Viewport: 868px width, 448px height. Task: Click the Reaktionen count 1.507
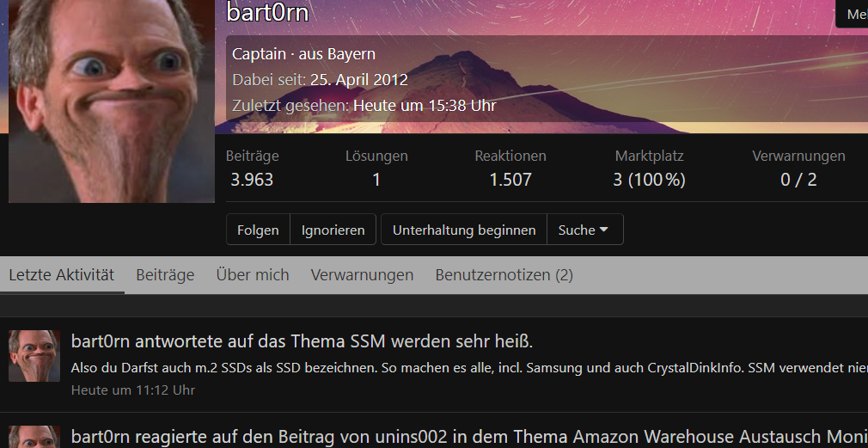[510, 180]
